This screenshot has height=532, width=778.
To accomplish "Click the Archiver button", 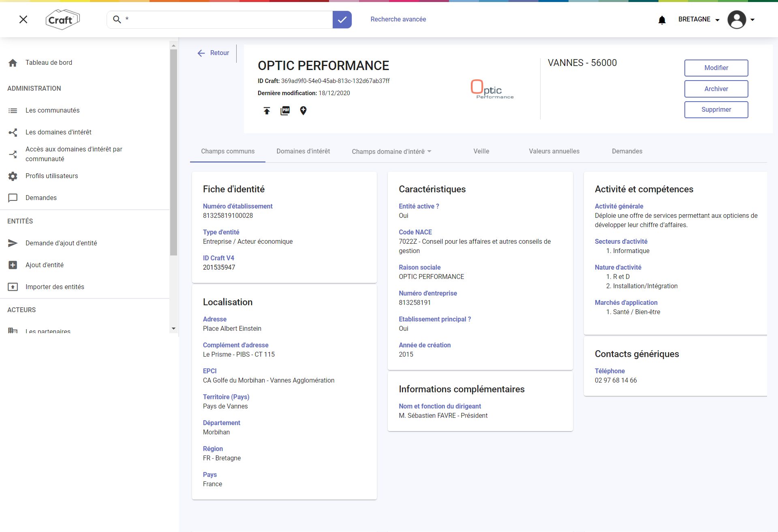I will click(x=716, y=89).
